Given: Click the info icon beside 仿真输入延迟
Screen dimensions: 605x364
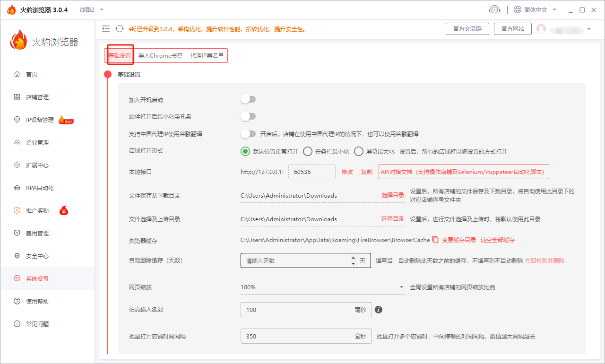Looking at the screenshot, I should pos(379,310).
